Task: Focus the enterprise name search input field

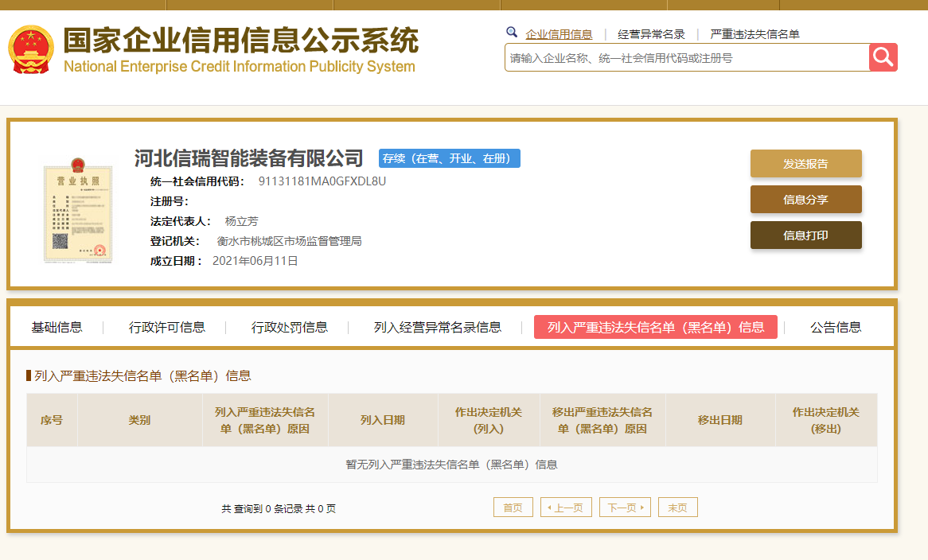Action: [687, 57]
